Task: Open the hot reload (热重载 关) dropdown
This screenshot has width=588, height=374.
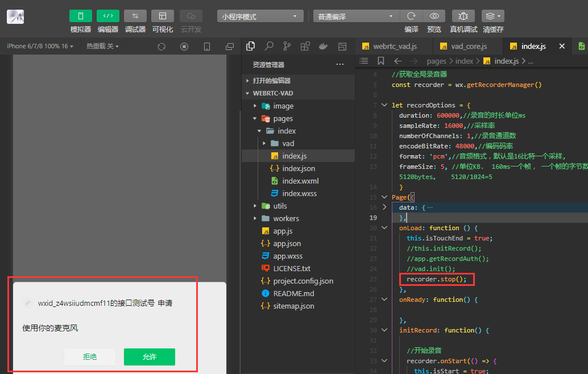Action: pos(103,46)
